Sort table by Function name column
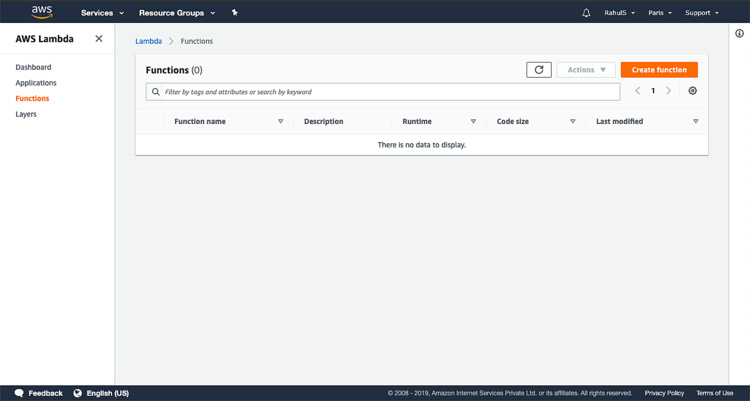Screen dimensions: 750x401 coord(200,121)
